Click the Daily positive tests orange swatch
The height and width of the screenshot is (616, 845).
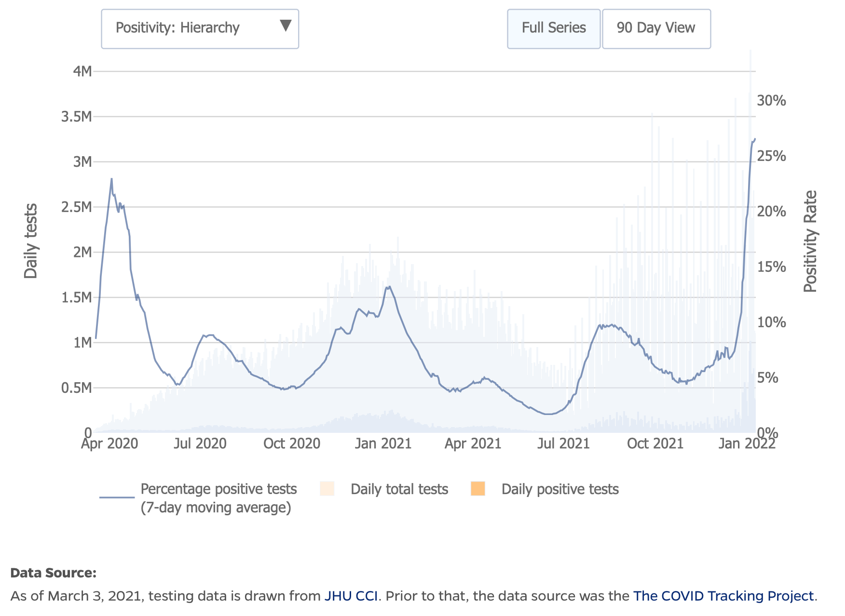pyautogui.click(x=478, y=489)
